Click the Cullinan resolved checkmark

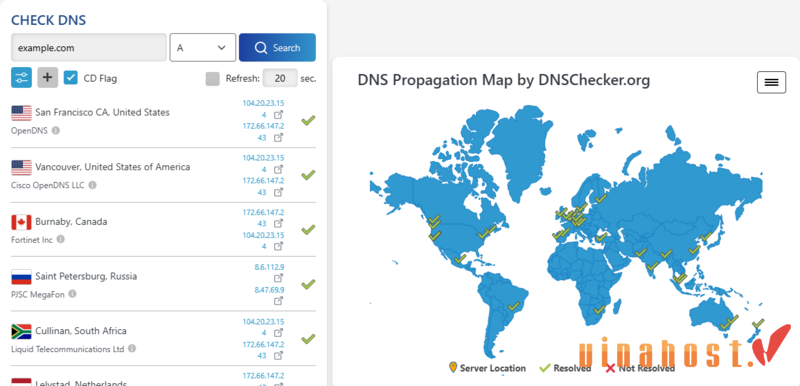coord(308,339)
